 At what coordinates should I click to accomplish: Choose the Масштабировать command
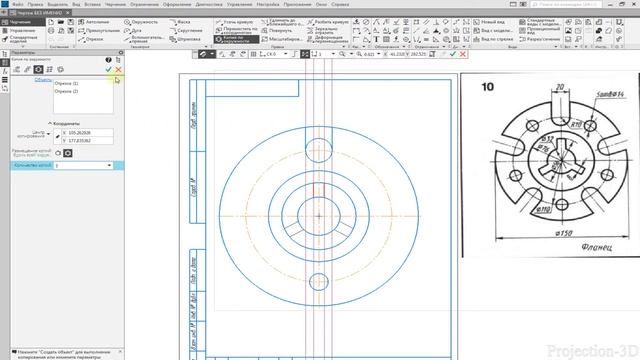282,39
